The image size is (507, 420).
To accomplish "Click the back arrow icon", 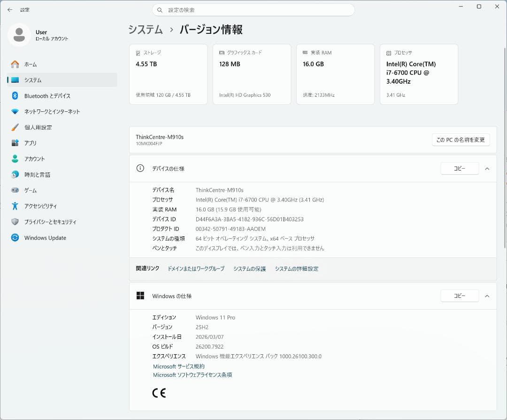I will click(x=10, y=10).
